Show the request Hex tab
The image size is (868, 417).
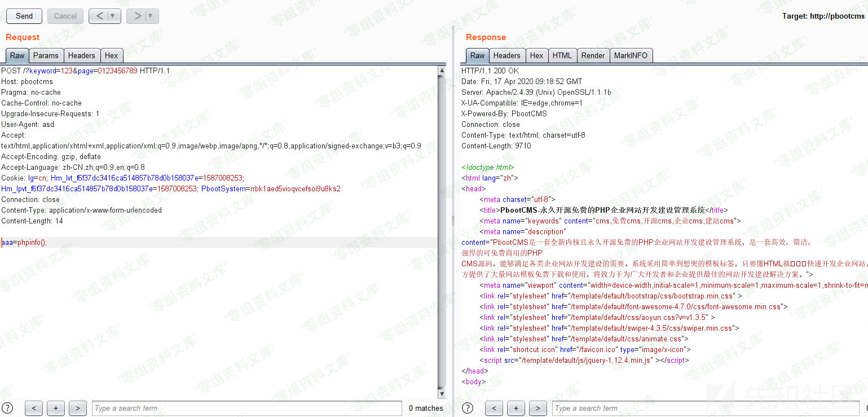[112, 55]
